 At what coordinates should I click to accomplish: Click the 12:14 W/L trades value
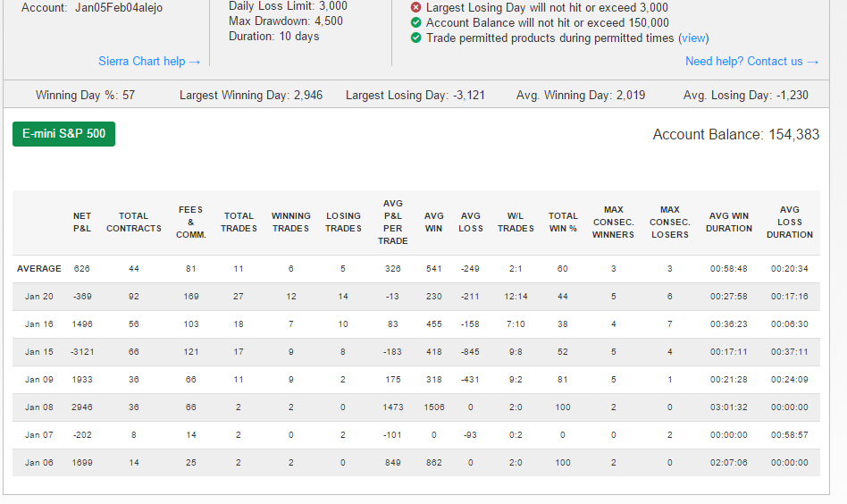(x=516, y=296)
